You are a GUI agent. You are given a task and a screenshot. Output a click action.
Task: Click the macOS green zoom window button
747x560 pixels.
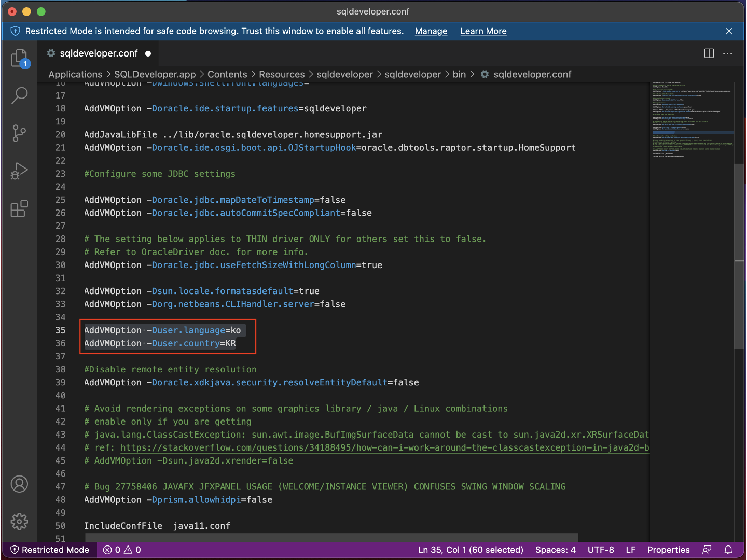pyautogui.click(x=41, y=11)
